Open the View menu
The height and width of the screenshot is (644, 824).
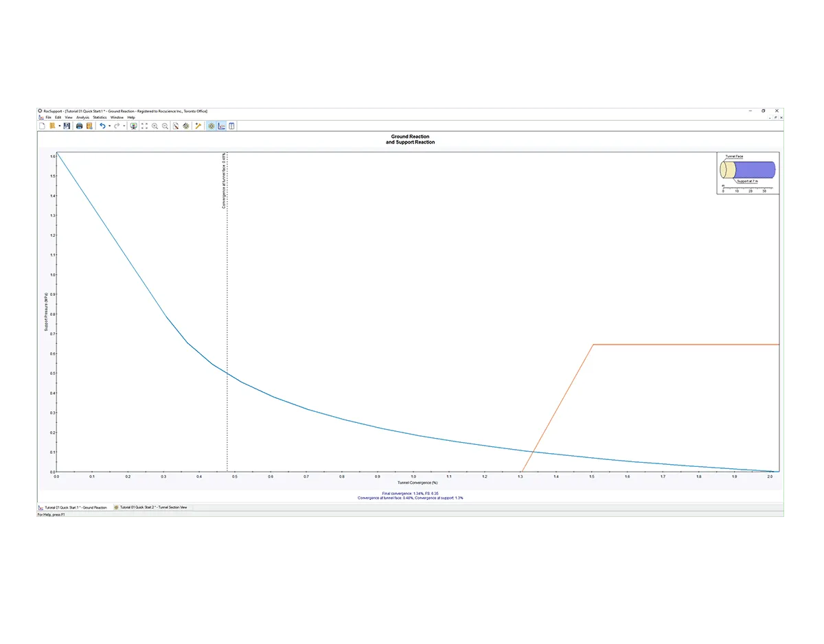pyautogui.click(x=69, y=117)
